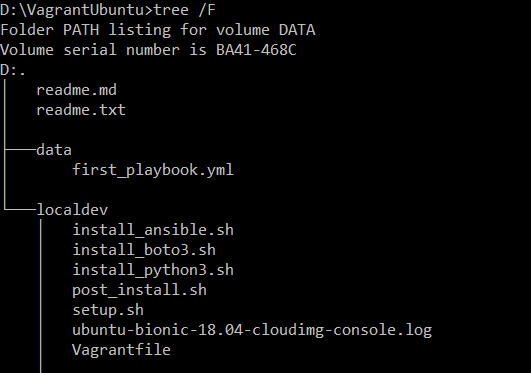The image size is (531, 373).
Task: Click the Folder PATH listing text
Action: (86, 30)
